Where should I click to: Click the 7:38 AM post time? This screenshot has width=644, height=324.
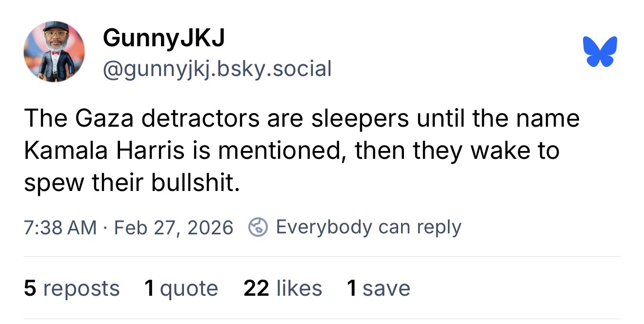pyautogui.click(x=60, y=228)
